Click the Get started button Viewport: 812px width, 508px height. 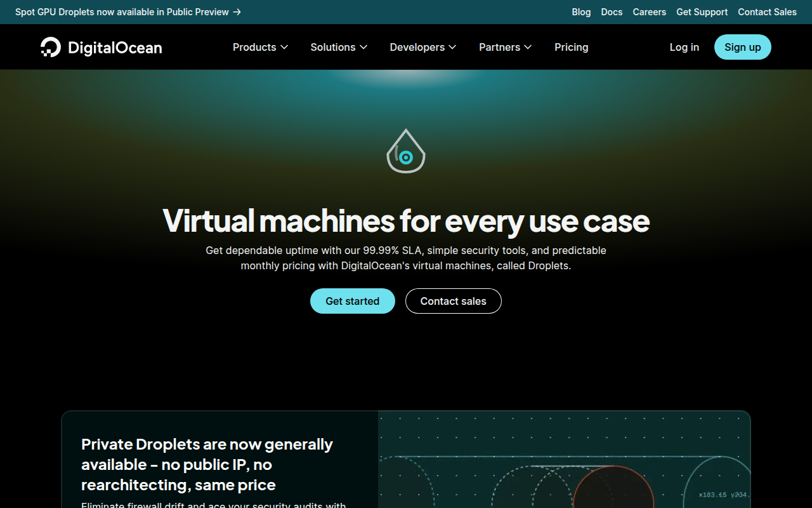(352, 301)
